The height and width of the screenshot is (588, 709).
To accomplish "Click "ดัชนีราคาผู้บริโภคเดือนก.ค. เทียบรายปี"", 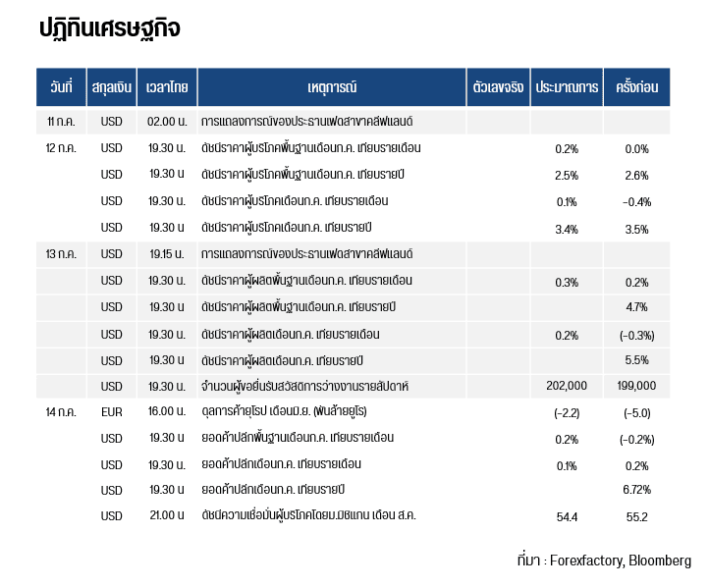I will [287, 228].
